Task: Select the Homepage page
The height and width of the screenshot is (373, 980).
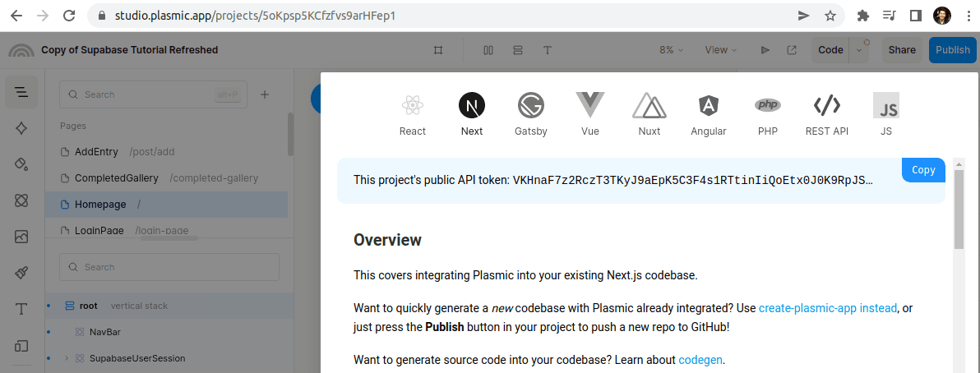Action: click(166, 205)
